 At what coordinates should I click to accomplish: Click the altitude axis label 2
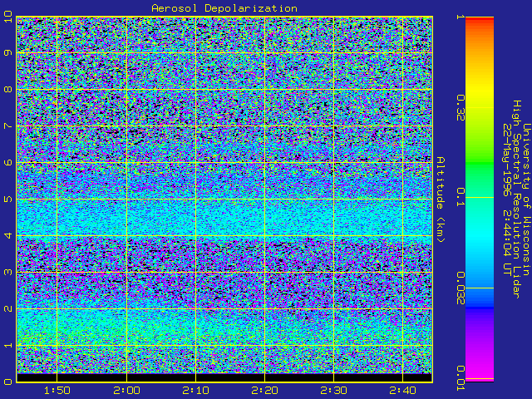(7, 308)
